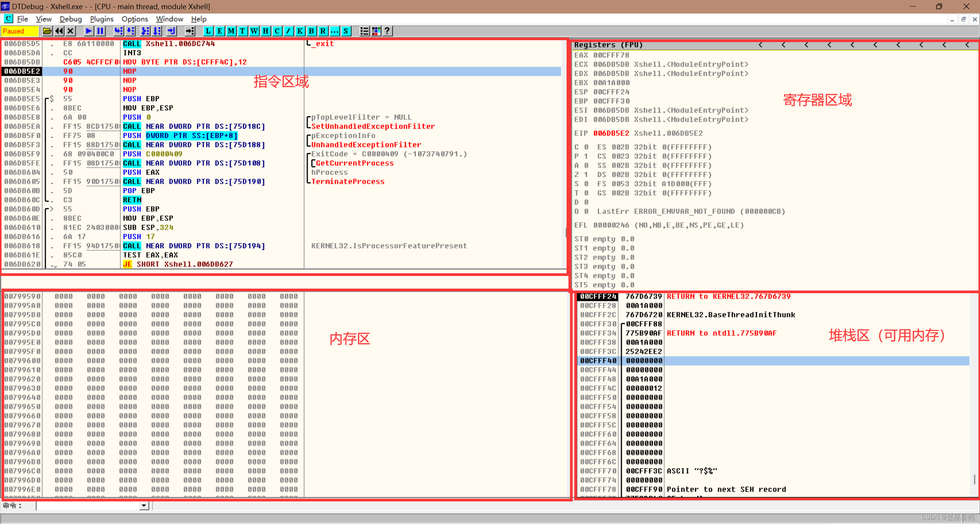
Task: Click the Step over toolbar icon
Action: tap(131, 31)
